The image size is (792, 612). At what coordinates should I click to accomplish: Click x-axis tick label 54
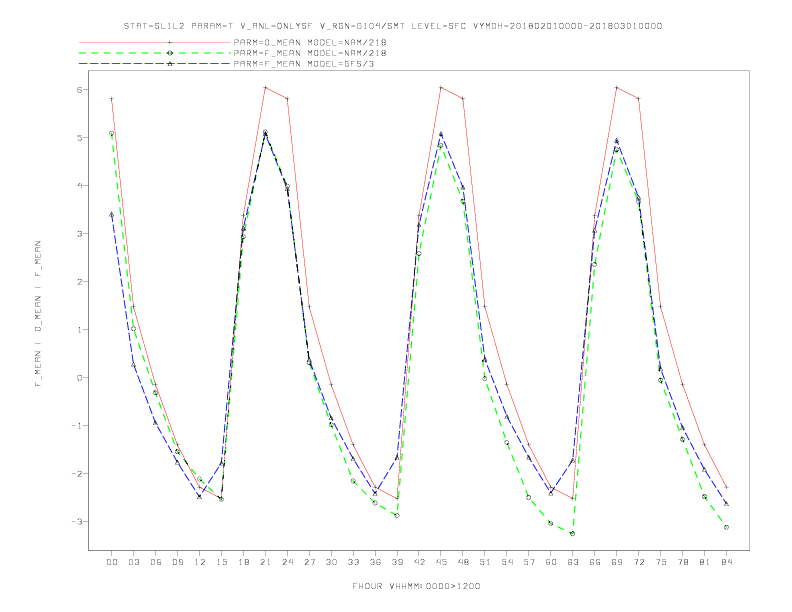coord(507,562)
